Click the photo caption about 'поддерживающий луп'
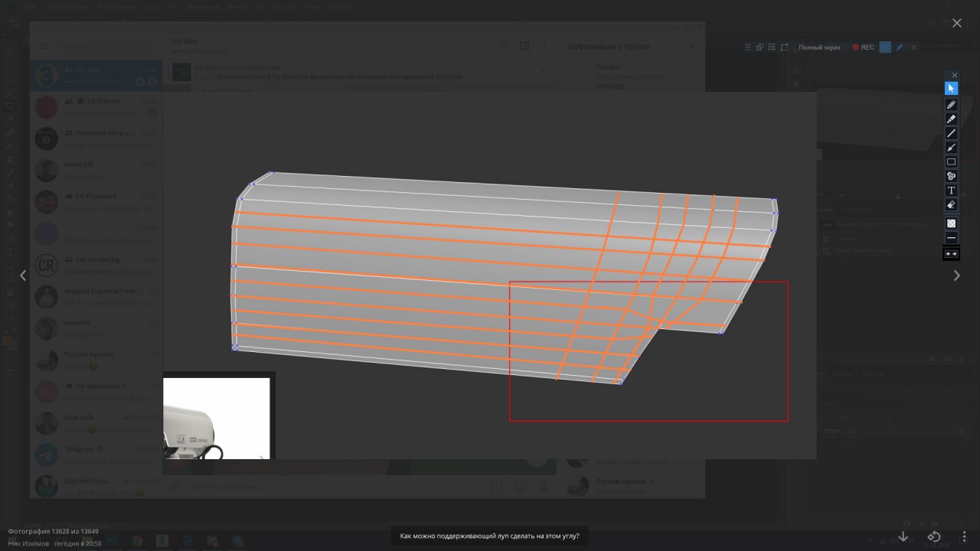The height and width of the screenshot is (551, 980). pos(489,536)
